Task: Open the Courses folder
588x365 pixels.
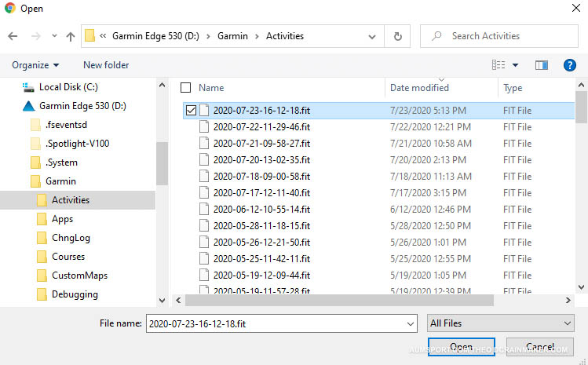Action: coord(68,257)
